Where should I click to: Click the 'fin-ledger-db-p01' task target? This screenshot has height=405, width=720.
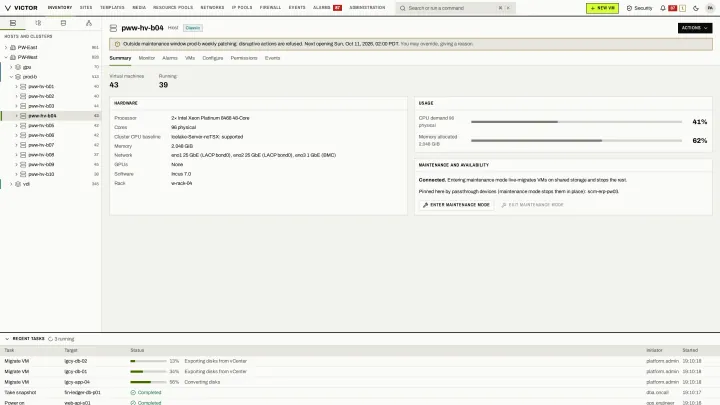click(x=82, y=393)
